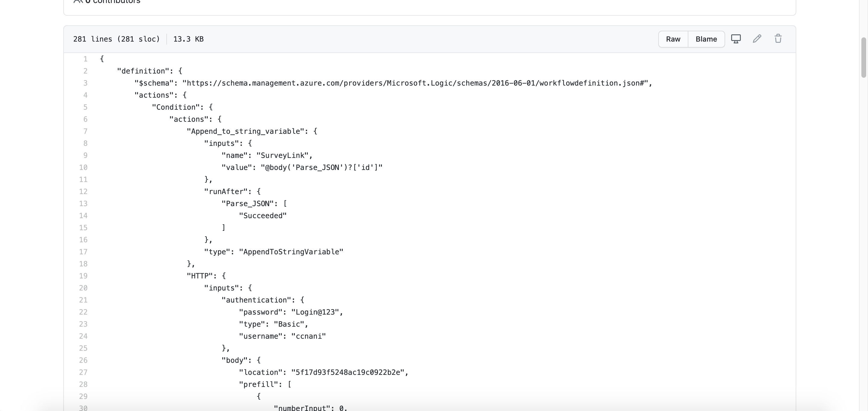868x411 pixels.
Task: Click the vertical page scrollbar
Action: (x=864, y=57)
